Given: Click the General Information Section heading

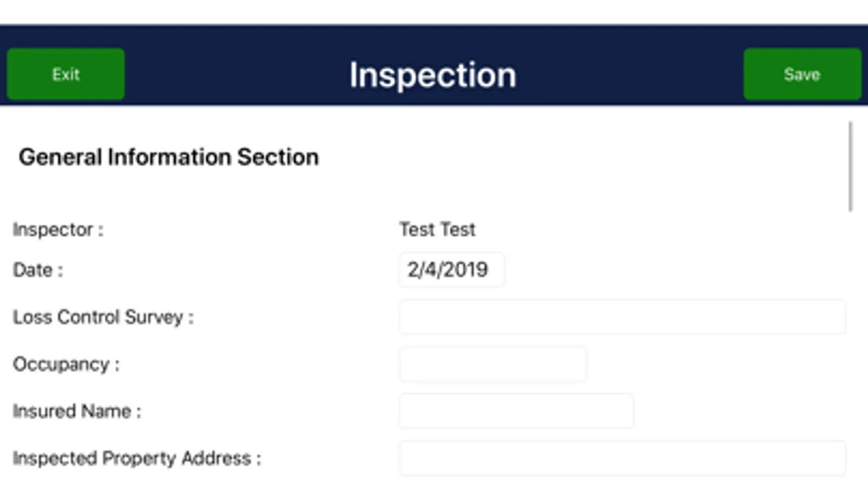Looking at the screenshot, I should click(168, 157).
